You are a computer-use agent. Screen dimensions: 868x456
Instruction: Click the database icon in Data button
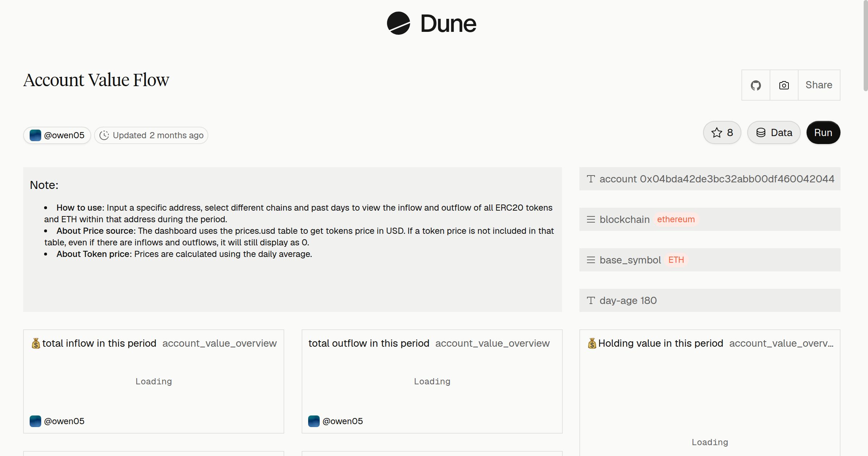(x=761, y=132)
